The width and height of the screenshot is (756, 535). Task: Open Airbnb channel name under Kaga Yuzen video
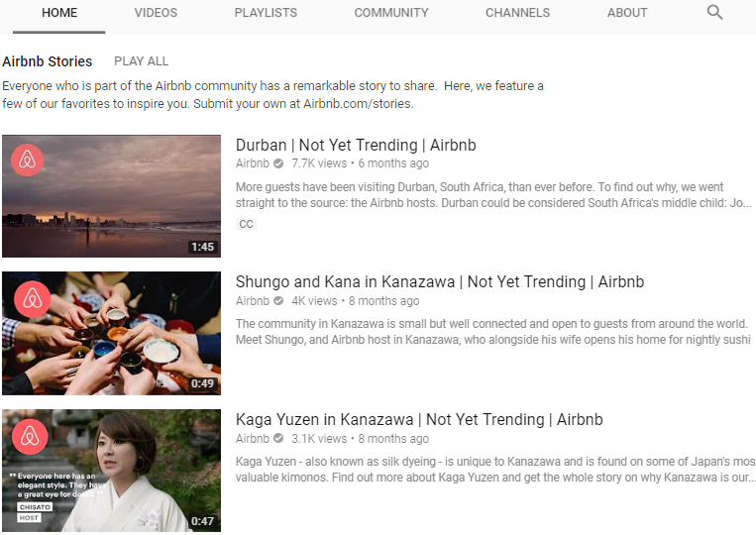252,439
